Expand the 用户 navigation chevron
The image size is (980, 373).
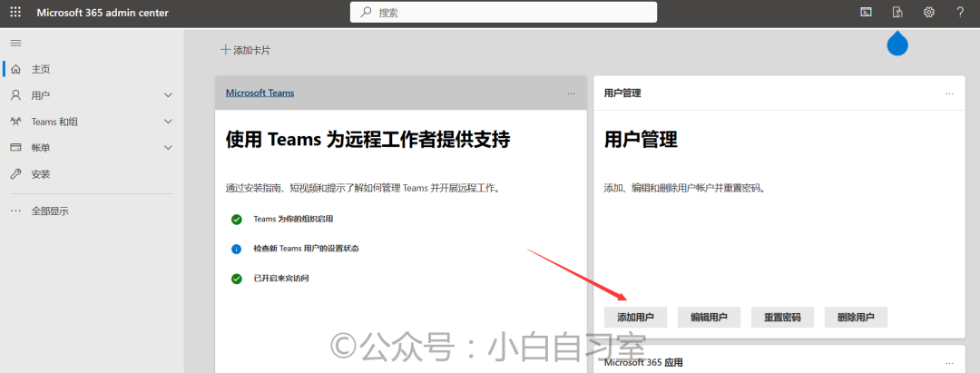click(168, 95)
